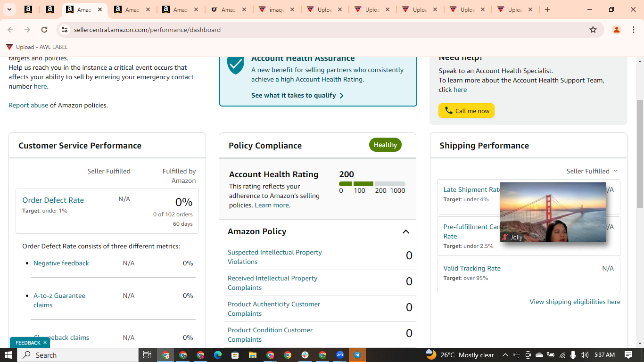Dismiss the Feedback widget with its X
Screen dimensions: 644x362
click(x=45, y=343)
